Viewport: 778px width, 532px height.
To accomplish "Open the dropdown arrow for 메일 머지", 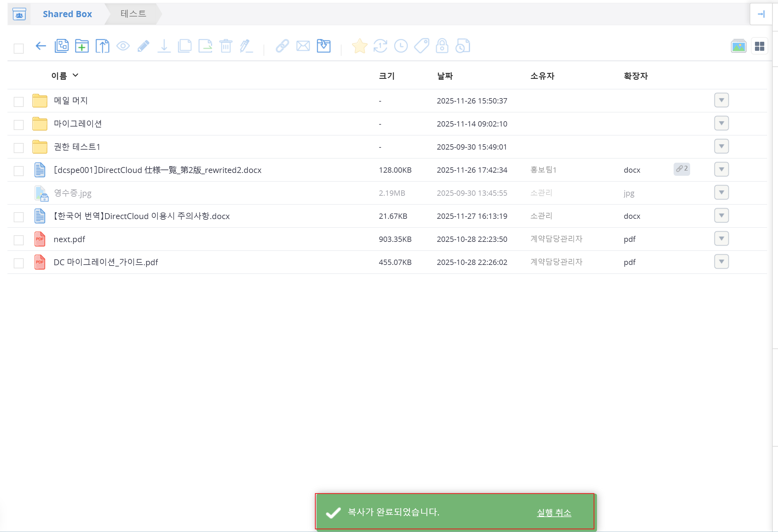I will tap(721, 100).
